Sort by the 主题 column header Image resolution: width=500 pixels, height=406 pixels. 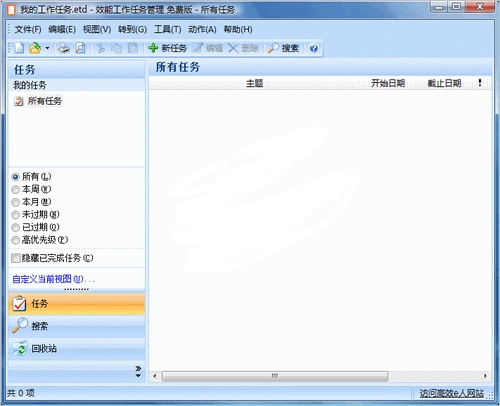[x=254, y=83]
